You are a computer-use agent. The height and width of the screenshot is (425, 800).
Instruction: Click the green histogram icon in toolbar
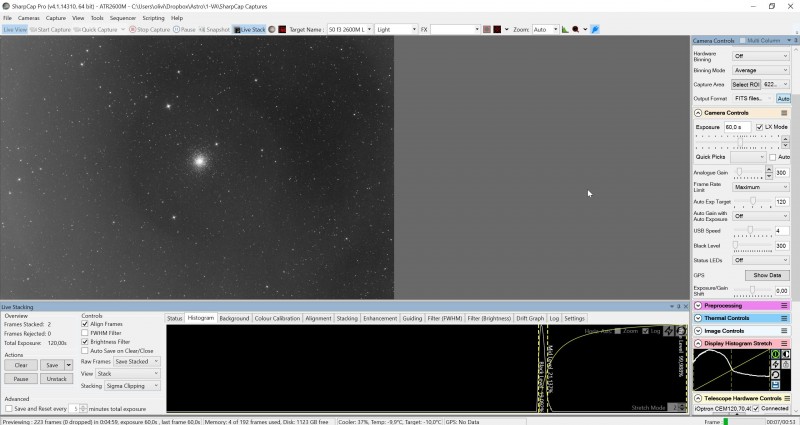pyautogui.click(x=565, y=30)
